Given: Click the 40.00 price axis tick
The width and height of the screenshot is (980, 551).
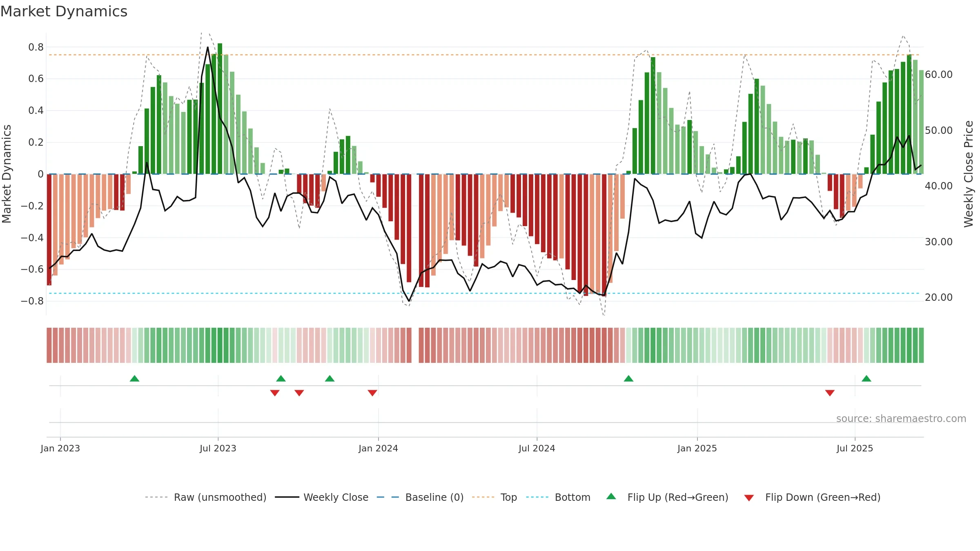Looking at the screenshot, I should [x=939, y=186].
